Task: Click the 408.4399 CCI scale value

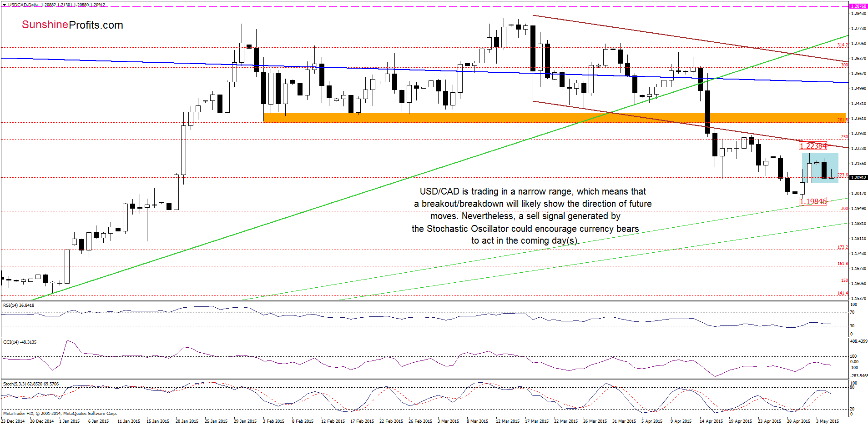Action: pos(859,341)
